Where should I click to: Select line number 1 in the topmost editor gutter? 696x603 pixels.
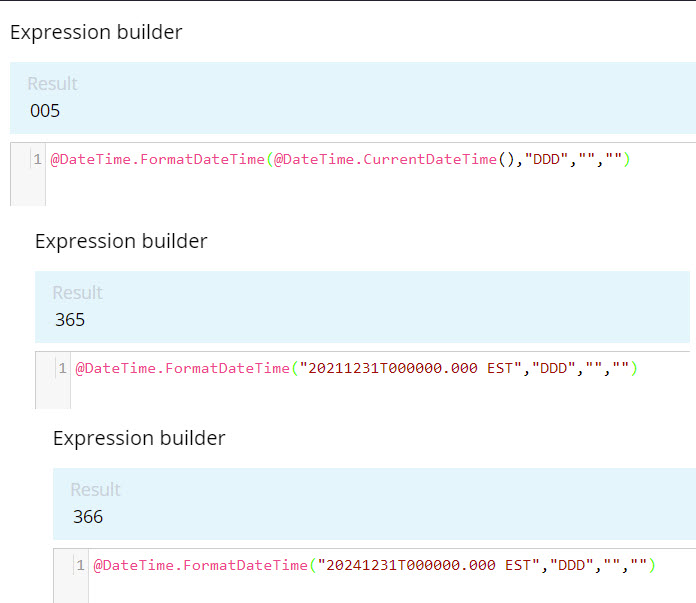[37, 160]
